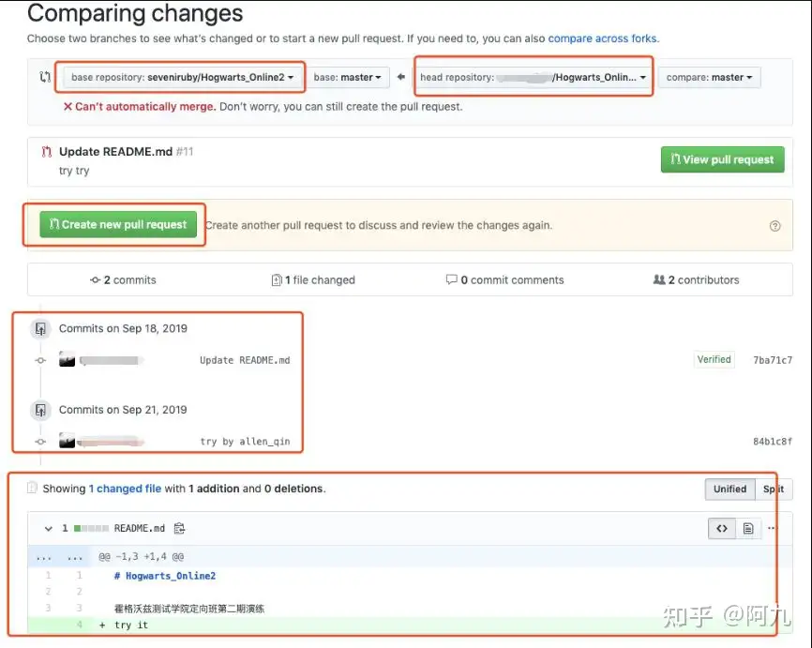Open the compare across forks link

coord(602,38)
